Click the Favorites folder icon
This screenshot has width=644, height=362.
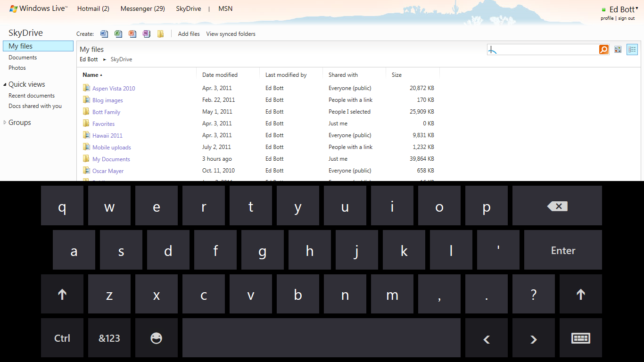tap(86, 123)
